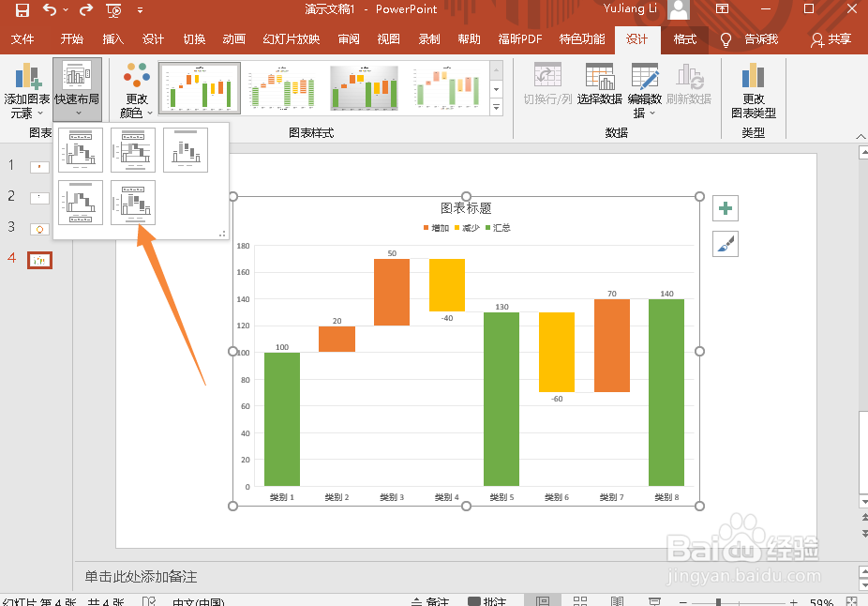Toggle the 备注 notes pane button
The width and height of the screenshot is (868, 606).
coord(430,601)
